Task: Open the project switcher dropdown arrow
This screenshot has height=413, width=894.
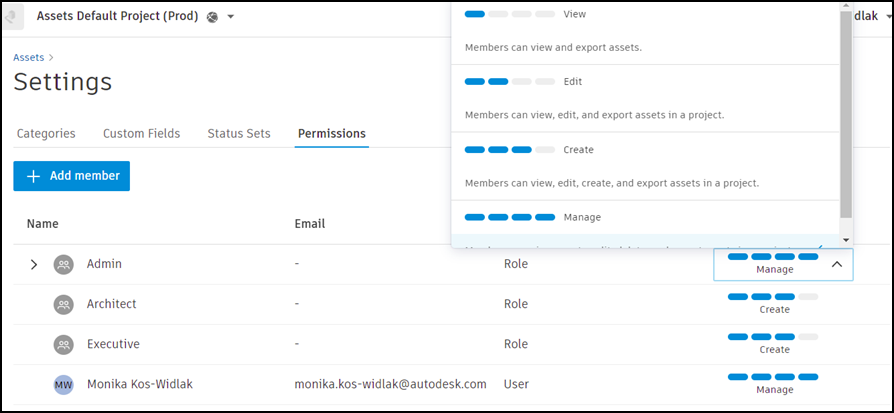Action: (x=230, y=17)
